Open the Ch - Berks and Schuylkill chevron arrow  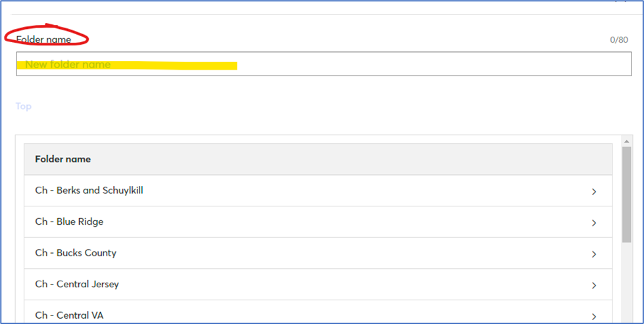(593, 192)
